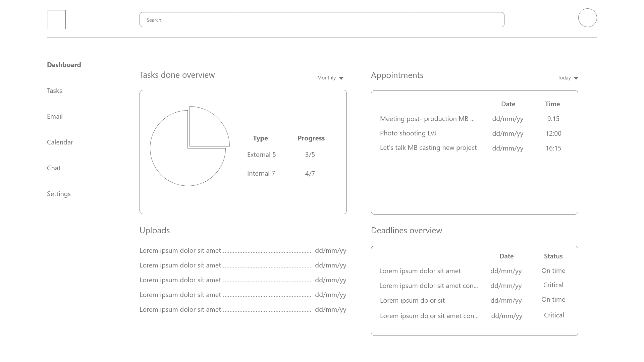The width and height of the screenshot is (644, 362).
Task: Open Tasks in the sidebar
Action: (x=54, y=90)
